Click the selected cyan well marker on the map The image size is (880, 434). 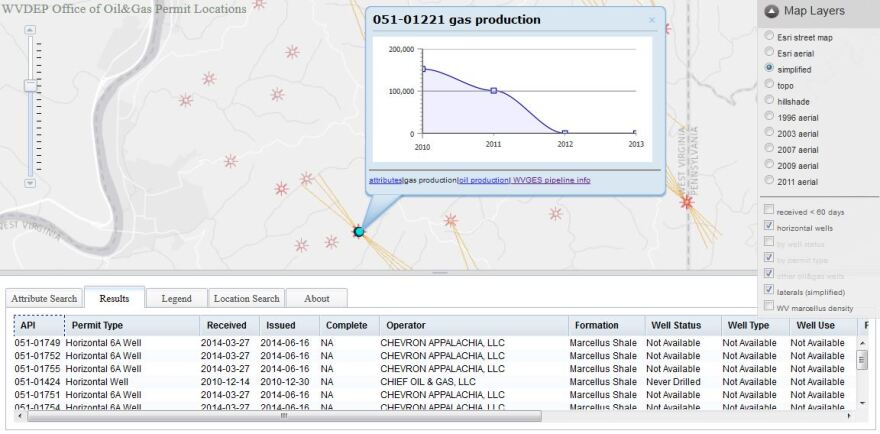pos(359,231)
